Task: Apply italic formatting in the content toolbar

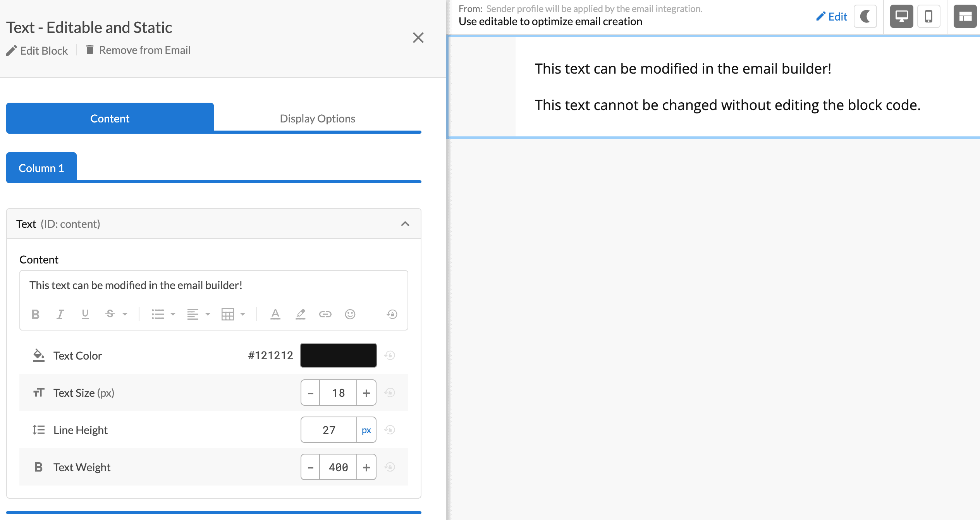Action: click(x=60, y=314)
